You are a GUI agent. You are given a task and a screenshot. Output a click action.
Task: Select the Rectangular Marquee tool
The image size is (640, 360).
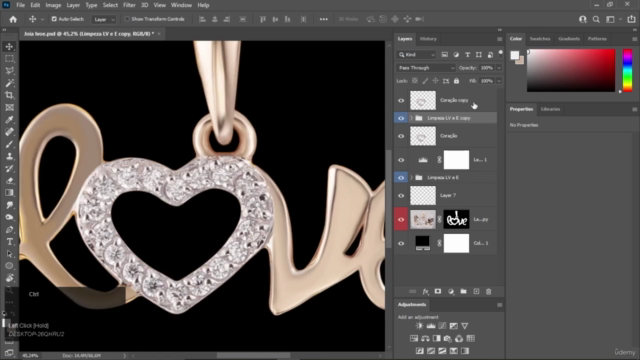pyautogui.click(x=9, y=59)
